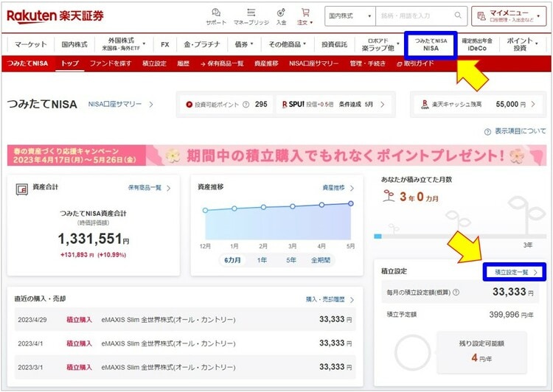The image size is (553, 392).
Task: Click the 2023/3/1 積立購入 row
Action: click(x=185, y=367)
